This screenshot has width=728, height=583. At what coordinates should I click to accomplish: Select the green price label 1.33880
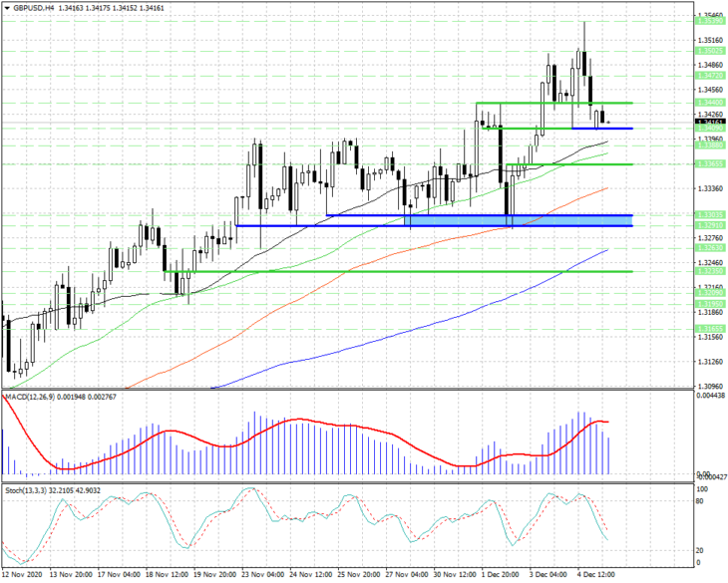(x=710, y=146)
